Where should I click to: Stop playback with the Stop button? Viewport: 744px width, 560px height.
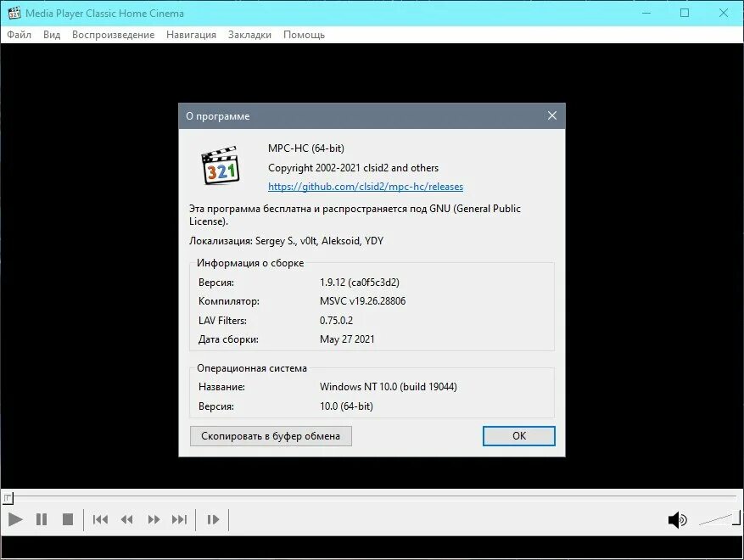pyautogui.click(x=68, y=519)
